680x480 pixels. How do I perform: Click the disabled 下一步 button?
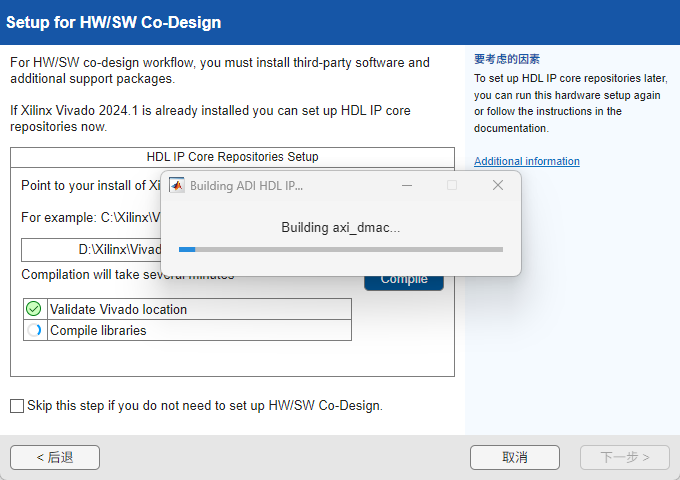[625, 457]
